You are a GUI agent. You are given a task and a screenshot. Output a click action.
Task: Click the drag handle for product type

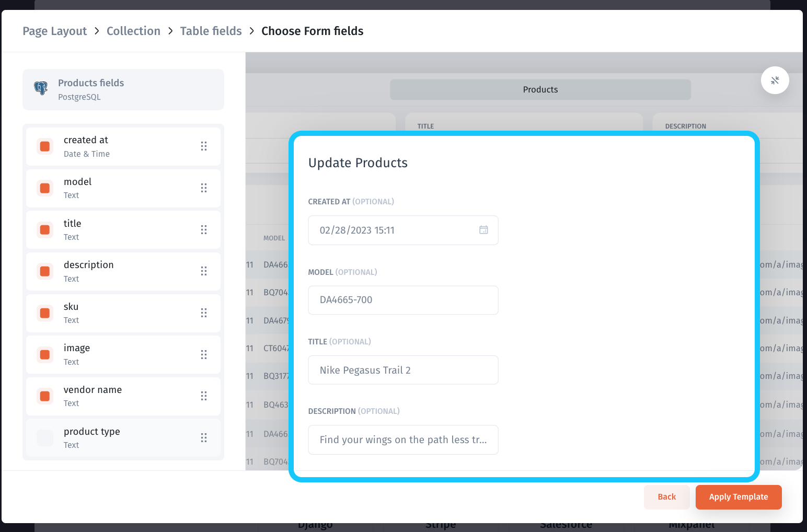tap(204, 438)
